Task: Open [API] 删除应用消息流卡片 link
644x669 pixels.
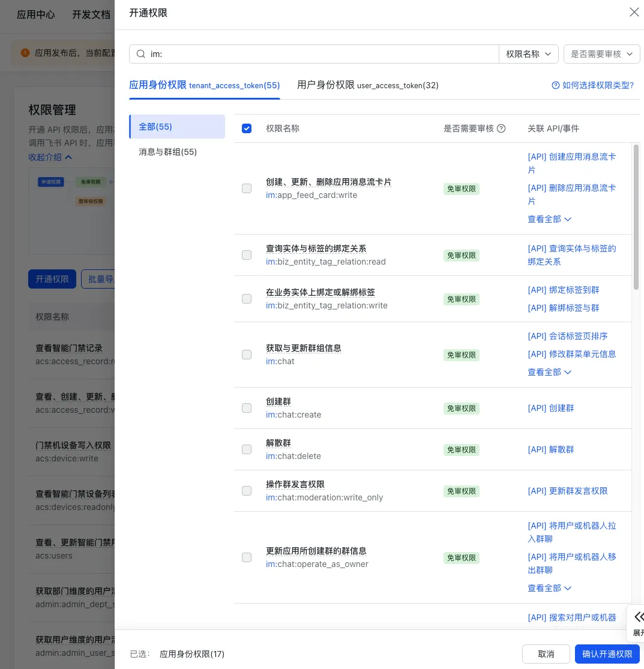Action: [x=572, y=194]
